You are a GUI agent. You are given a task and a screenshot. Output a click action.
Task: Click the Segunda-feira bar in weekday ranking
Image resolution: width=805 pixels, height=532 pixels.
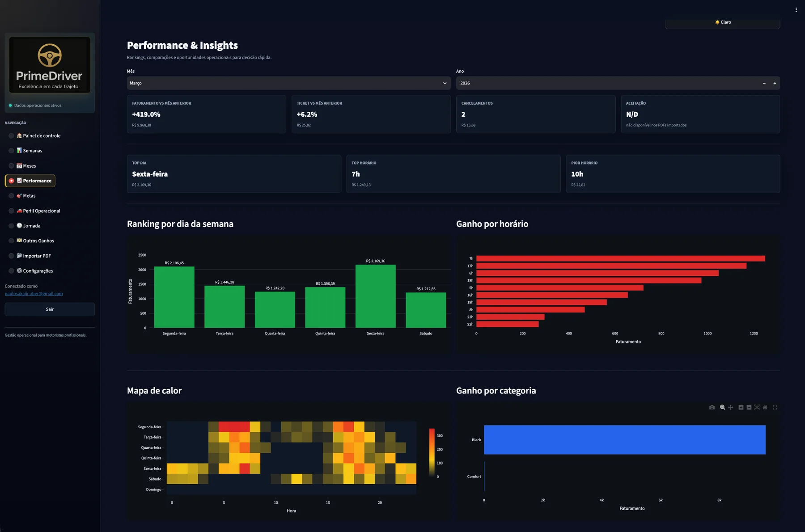[174, 297]
